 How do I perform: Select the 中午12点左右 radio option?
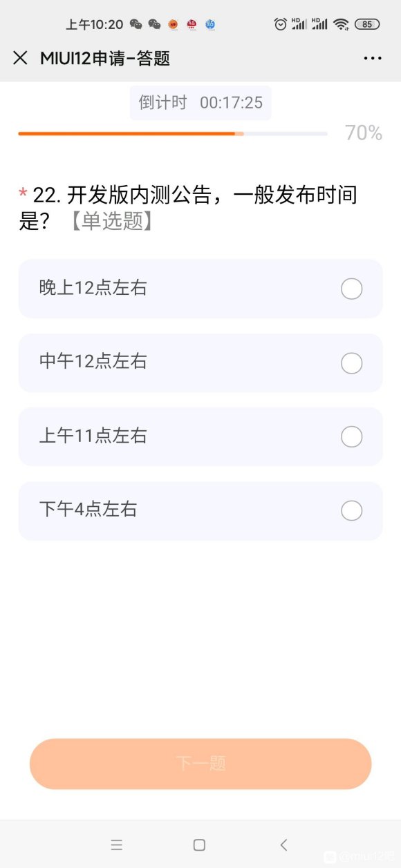point(352,363)
